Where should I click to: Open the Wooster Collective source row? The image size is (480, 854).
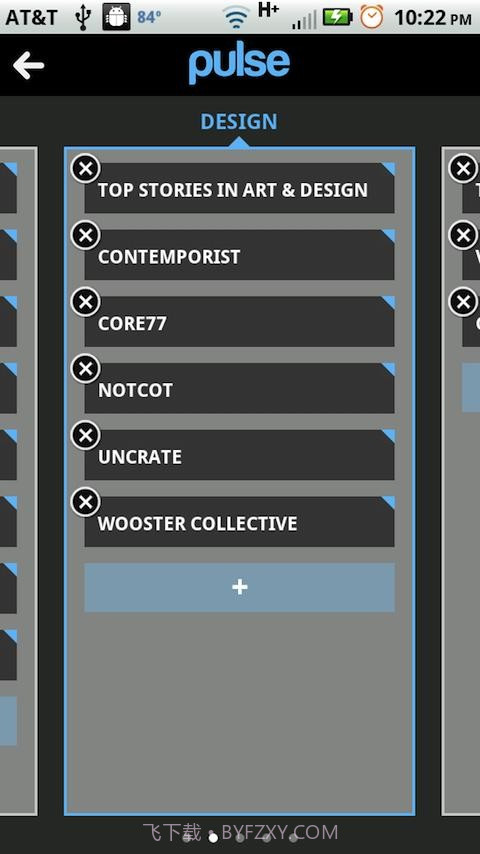point(239,521)
